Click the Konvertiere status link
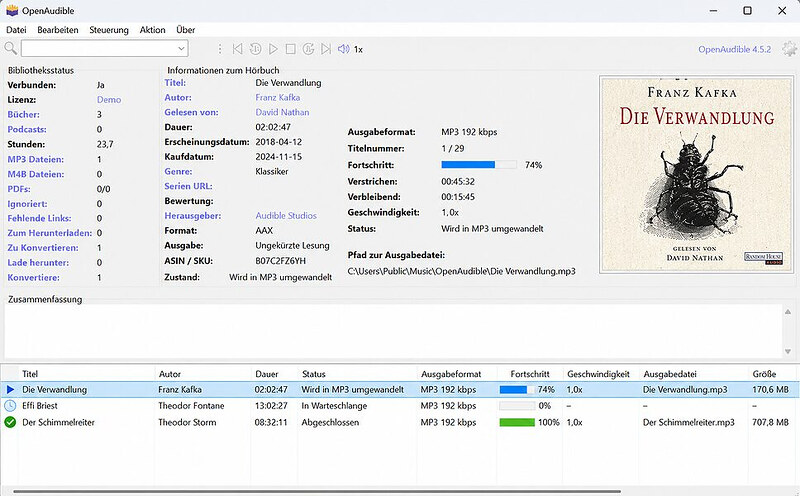Image resolution: width=800 pixels, height=496 pixels. (x=34, y=277)
